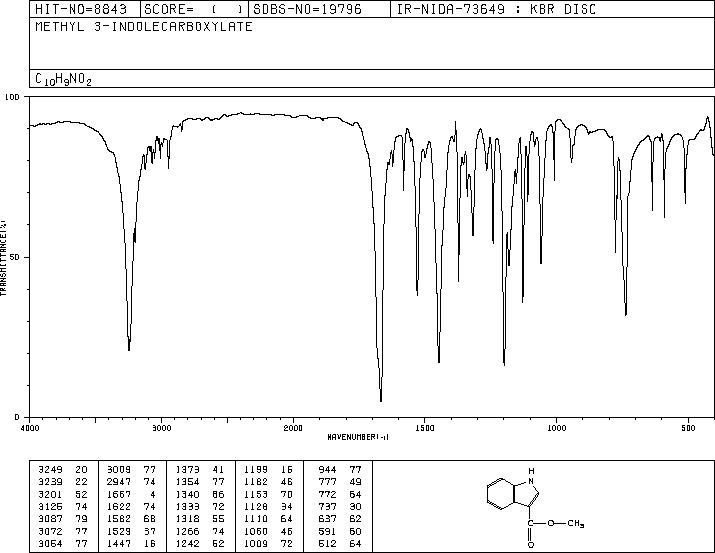715x553 pixels.
Task: Select the 1009 peak table entry
Action: [269, 544]
